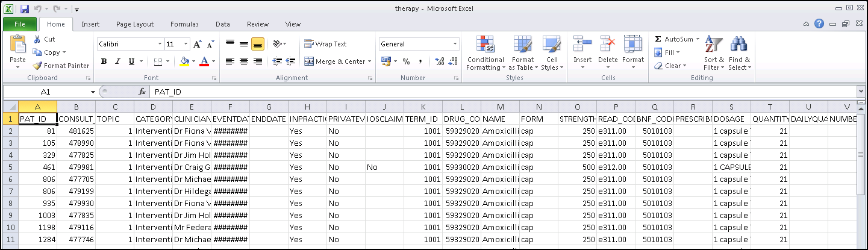Apply the yellow Fill Color swatch

(185, 61)
